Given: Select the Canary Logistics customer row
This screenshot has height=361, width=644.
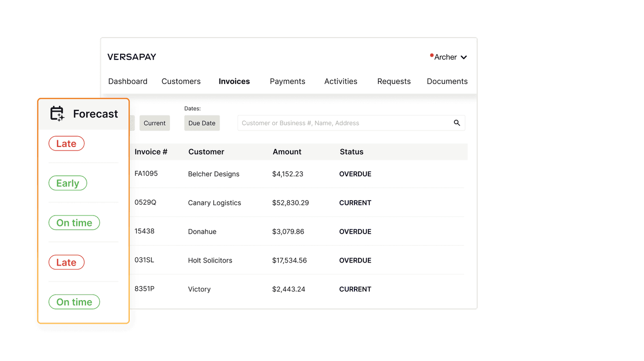Looking at the screenshot, I should pos(214,203).
